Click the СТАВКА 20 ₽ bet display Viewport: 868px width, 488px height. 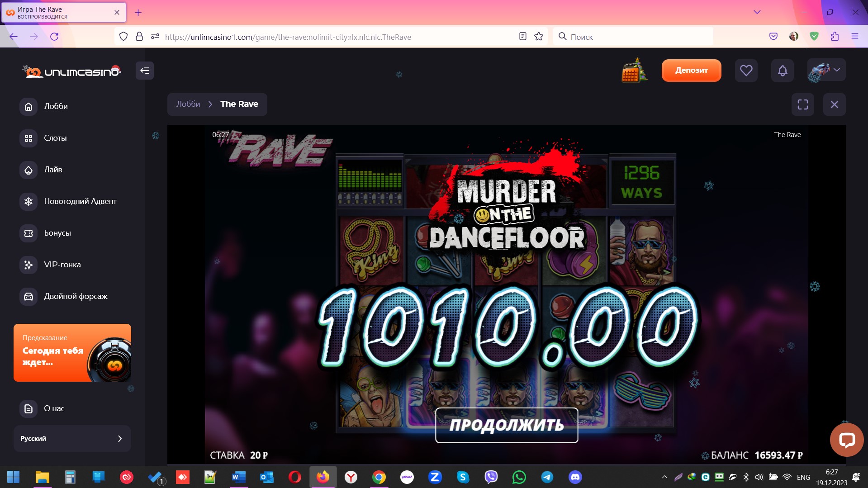[239, 455]
